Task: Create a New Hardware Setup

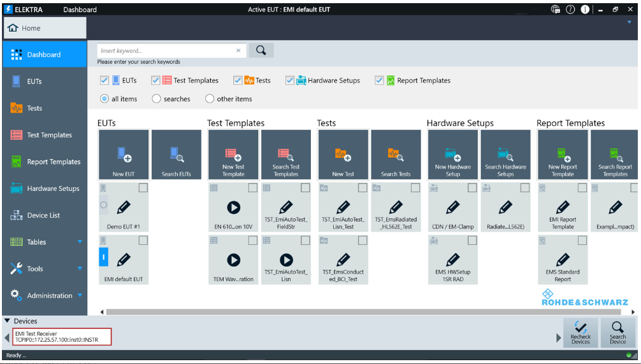Action: pos(453,155)
